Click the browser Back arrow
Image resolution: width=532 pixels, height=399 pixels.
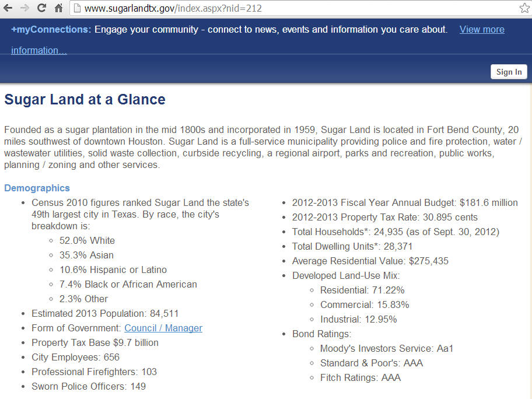coord(8,8)
